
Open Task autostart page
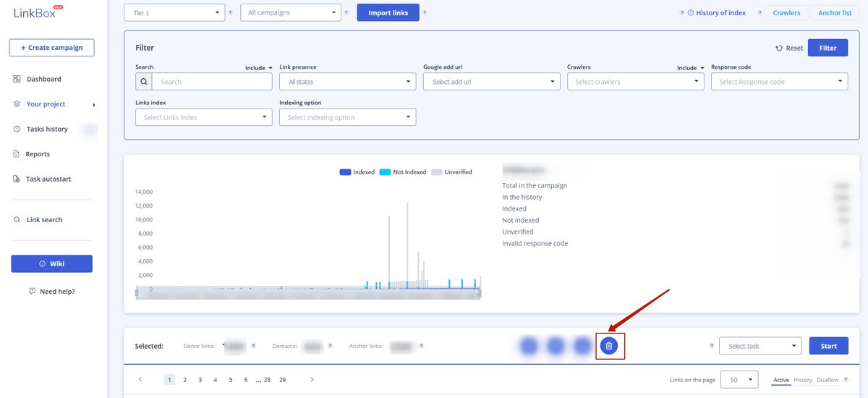[x=48, y=179]
